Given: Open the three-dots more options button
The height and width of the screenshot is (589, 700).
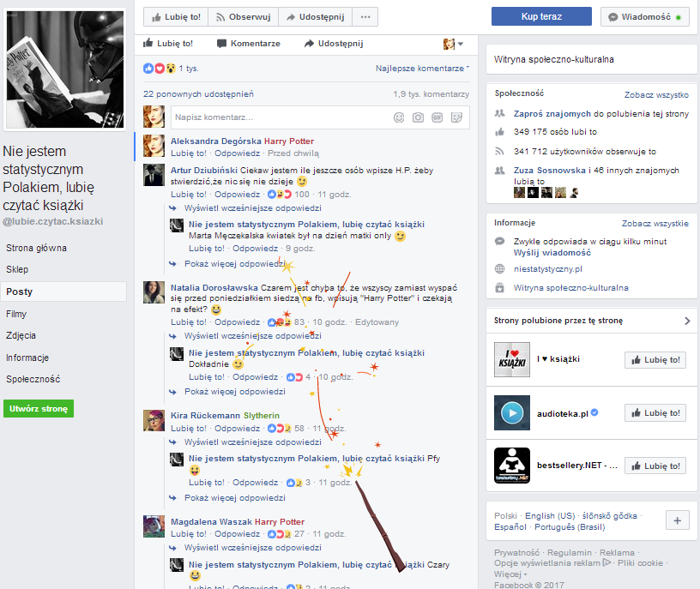Looking at the screenshot, I should 365,17.
